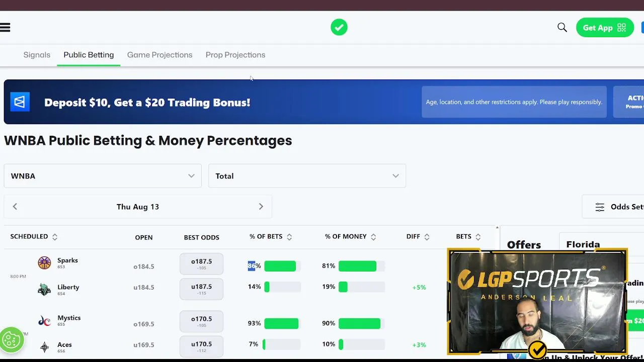
Task: Expand the WNBA league dropdown
Action: click(x=103, y=176)
